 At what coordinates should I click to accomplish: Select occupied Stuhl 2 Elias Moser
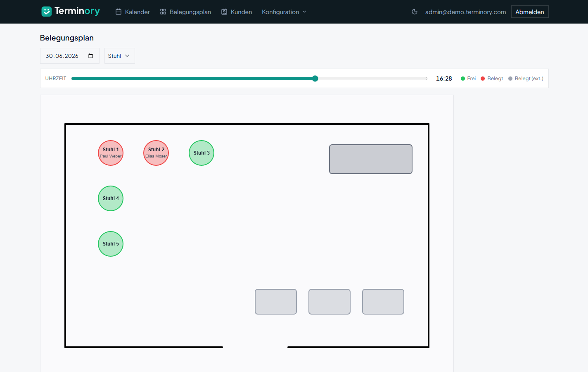[156, 153]
